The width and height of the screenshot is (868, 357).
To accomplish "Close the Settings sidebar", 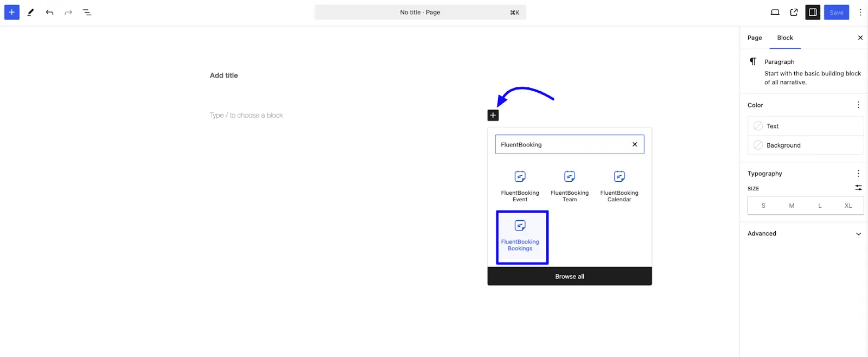I will (x=860, y=37).
